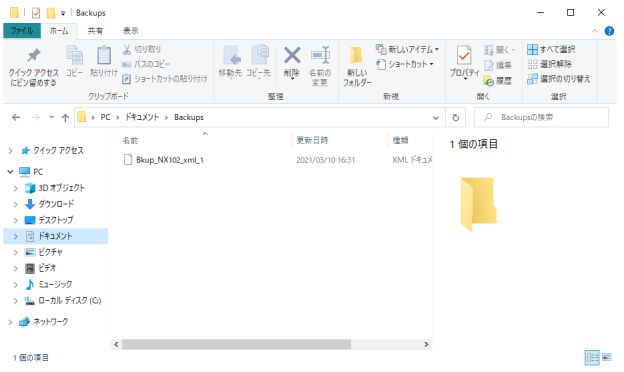Go up one folder level
Viewport: 624px width, 372px height.
click(65, 117)
